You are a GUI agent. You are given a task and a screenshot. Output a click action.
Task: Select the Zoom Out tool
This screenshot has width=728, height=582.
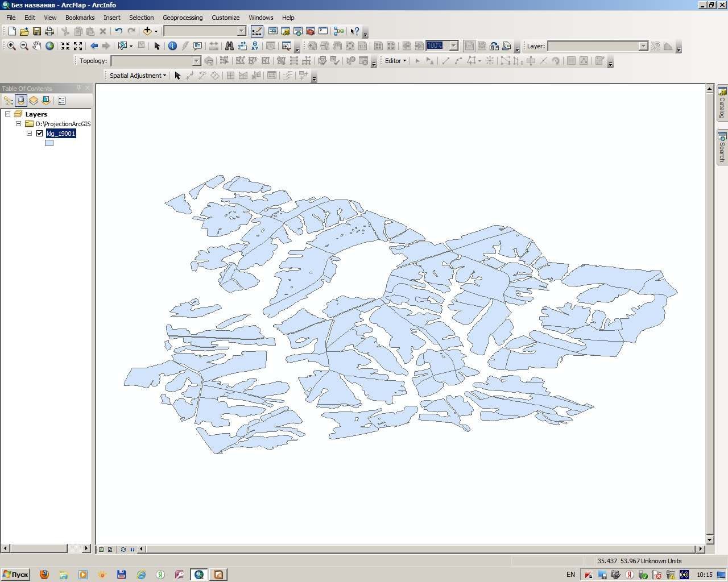(24, 46)
